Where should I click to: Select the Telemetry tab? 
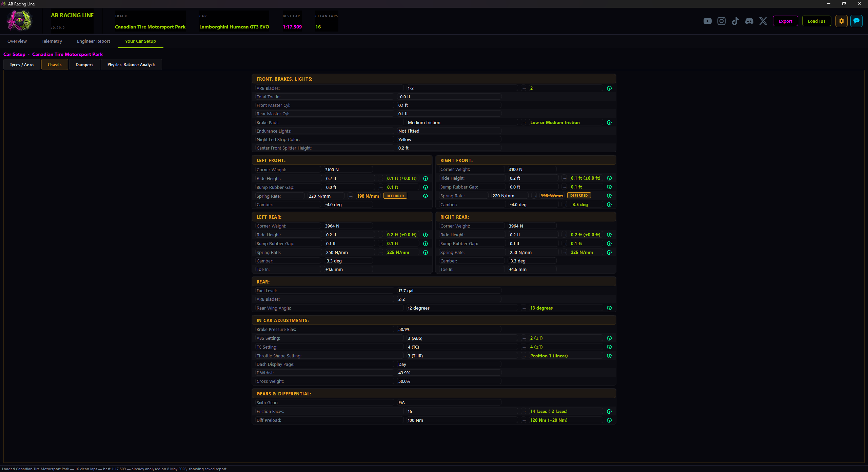pyautogui.click(x=52, y=41)
